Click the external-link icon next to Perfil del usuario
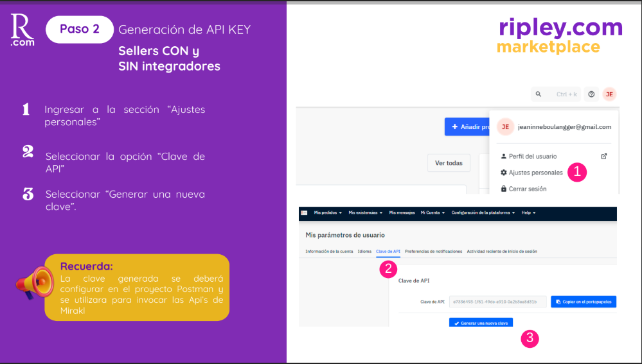The image size is (642, 364). point(604,156)
